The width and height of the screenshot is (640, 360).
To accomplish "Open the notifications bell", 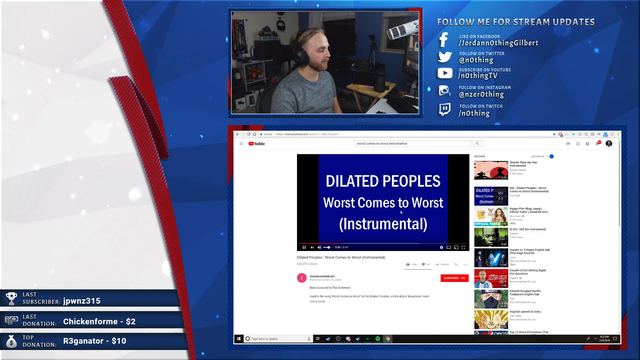I will coord(598,143).
